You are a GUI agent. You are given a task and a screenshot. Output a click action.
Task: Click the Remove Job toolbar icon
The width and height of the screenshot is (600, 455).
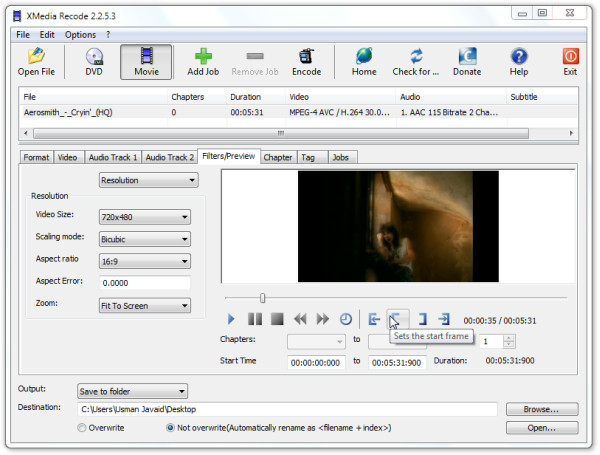point(255,62)
